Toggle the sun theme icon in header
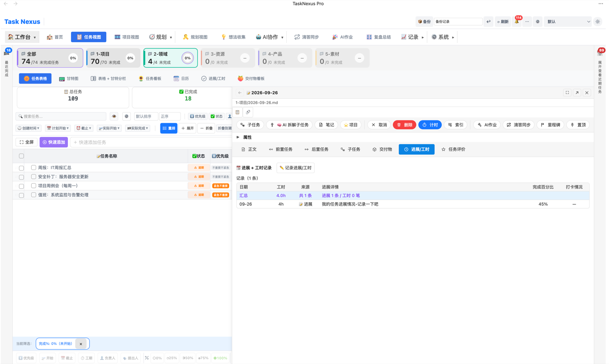The image size is (609, 364). click(598, 21)
